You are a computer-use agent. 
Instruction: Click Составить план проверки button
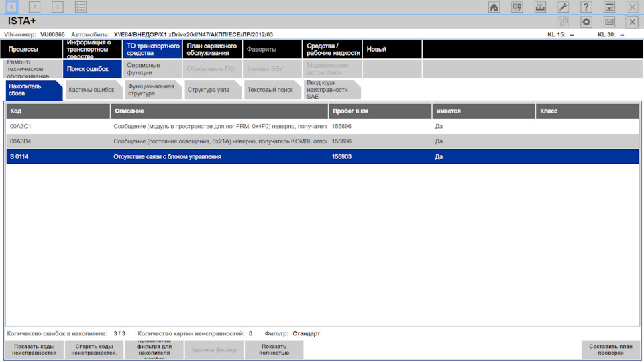coord(610,350)
